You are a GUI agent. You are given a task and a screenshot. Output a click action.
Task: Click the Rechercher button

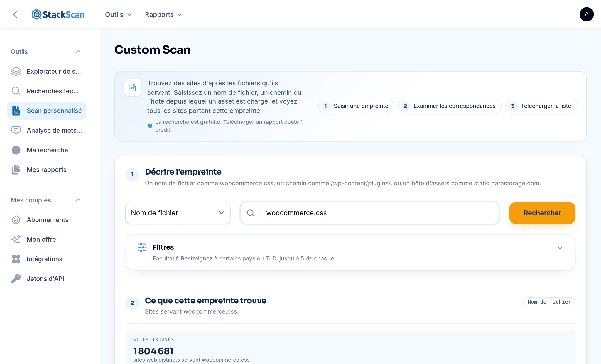click(542, 213)
